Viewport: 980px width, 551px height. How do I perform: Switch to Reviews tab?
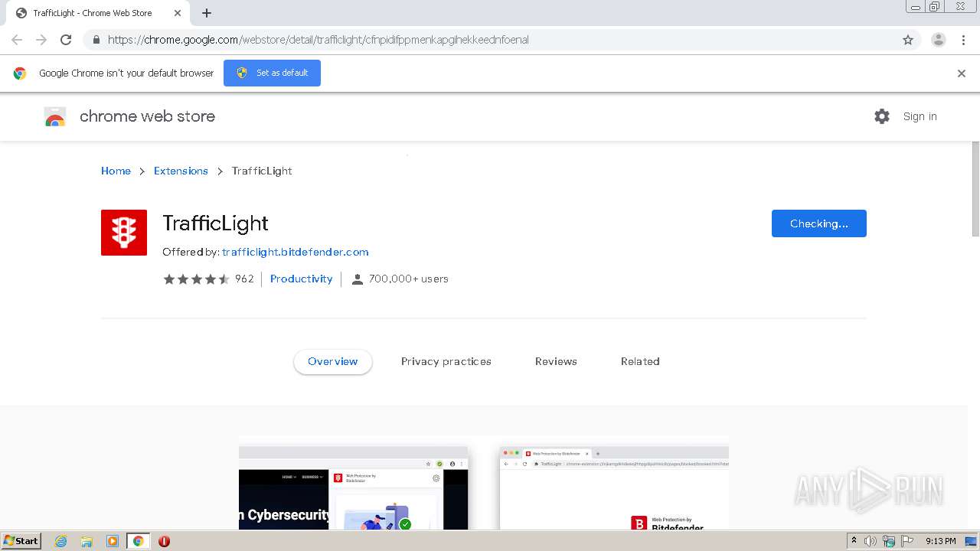coord(556,361)
